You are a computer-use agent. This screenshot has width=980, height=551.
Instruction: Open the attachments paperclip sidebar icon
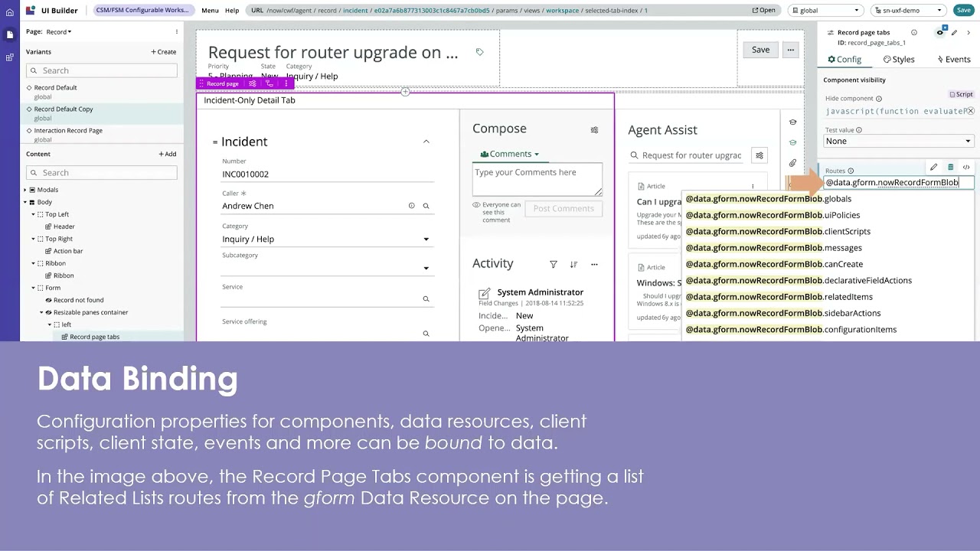792,163
